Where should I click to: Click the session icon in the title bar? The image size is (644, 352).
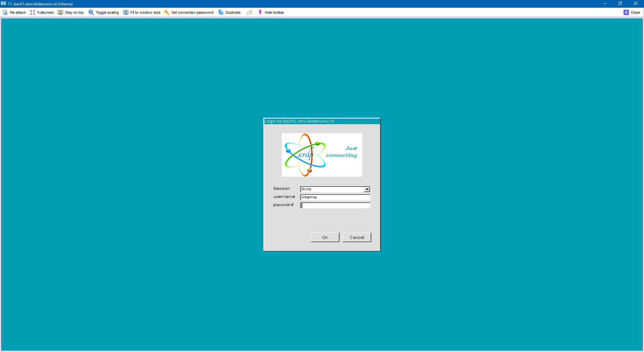(3, 4)
